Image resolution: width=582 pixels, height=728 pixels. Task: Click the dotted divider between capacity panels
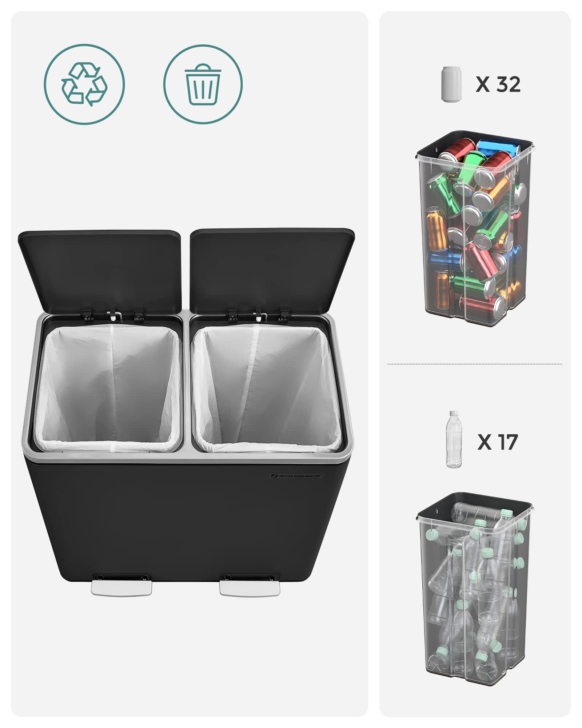pyautogui.click(x=475, y=364)
